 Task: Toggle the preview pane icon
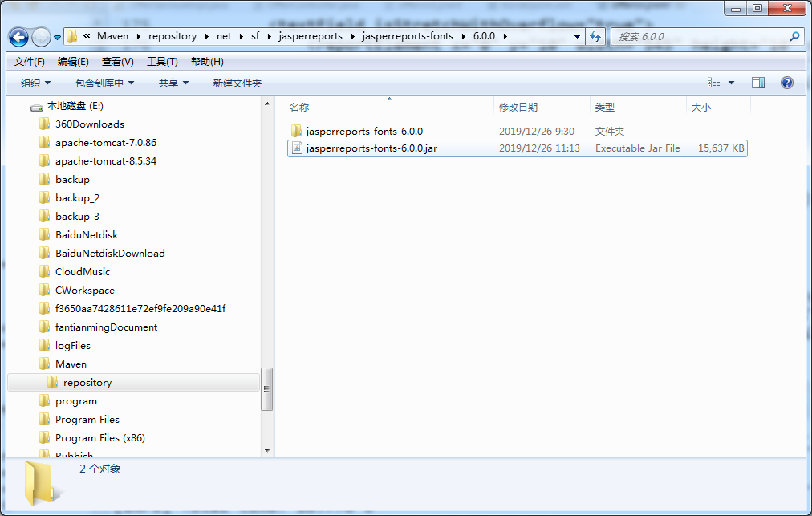758,83
